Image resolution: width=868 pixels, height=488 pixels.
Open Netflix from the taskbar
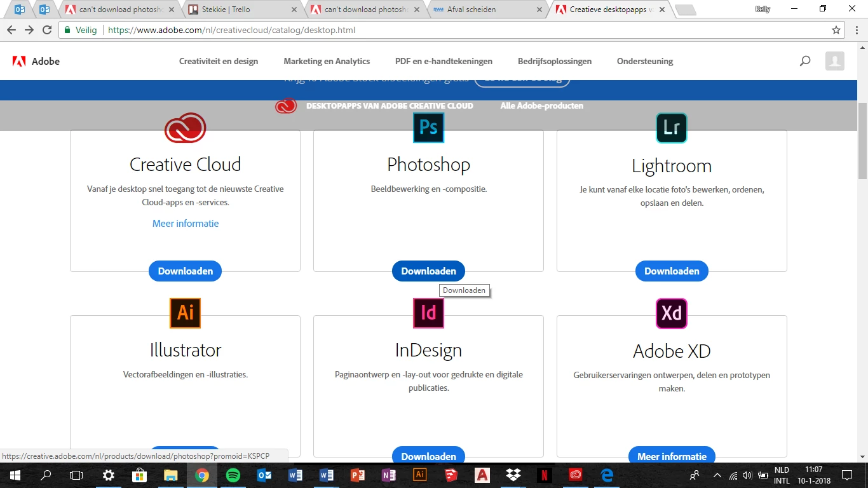click(545, 475)
